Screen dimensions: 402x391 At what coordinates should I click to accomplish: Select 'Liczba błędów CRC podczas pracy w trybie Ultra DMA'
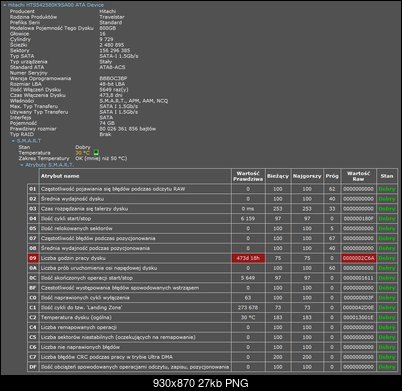point(107,357)
